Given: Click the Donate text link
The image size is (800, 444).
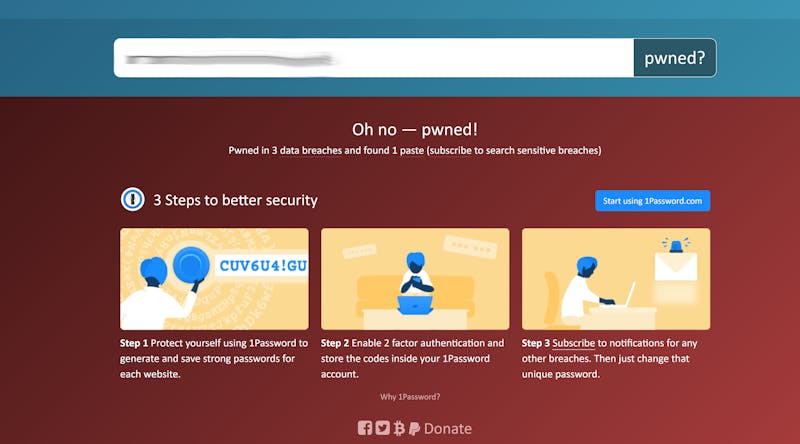Looking at the screenshot, I should pos(447,429).
